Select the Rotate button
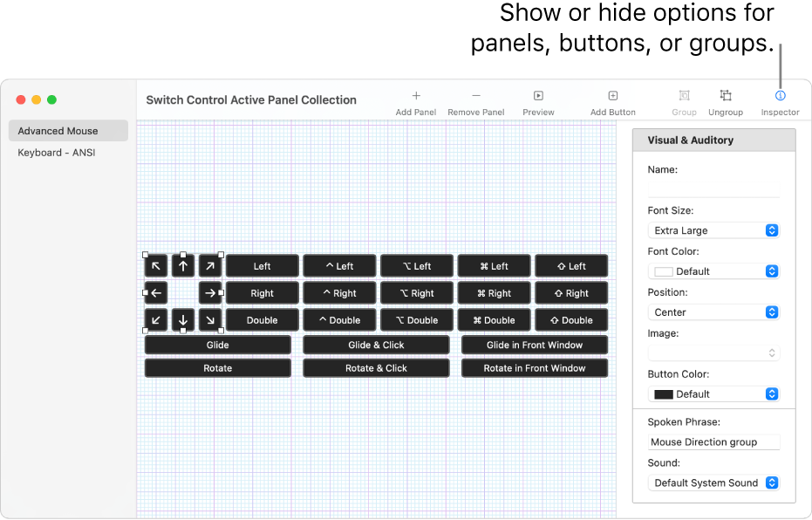 tap(217, 368)
